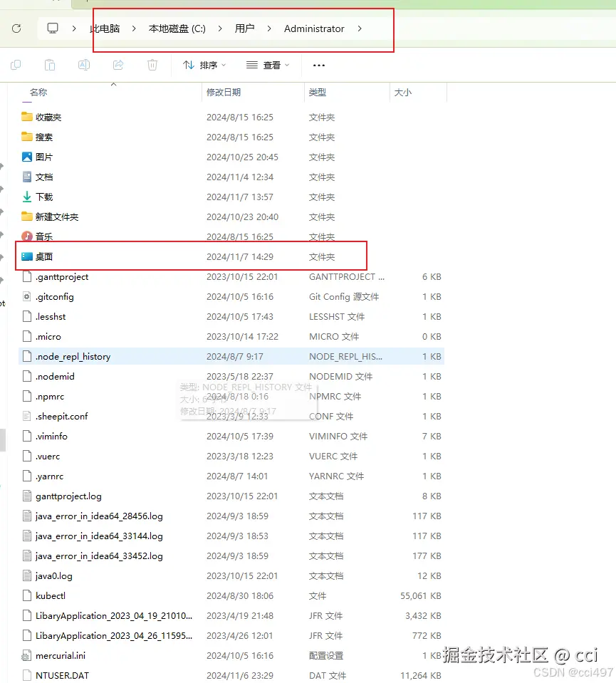Click date 2024/11/7 14:29 of 桌面
Image resolution: width=616 pixels, height=683 pixels.
pyautogui.click(x=239, y=257)
